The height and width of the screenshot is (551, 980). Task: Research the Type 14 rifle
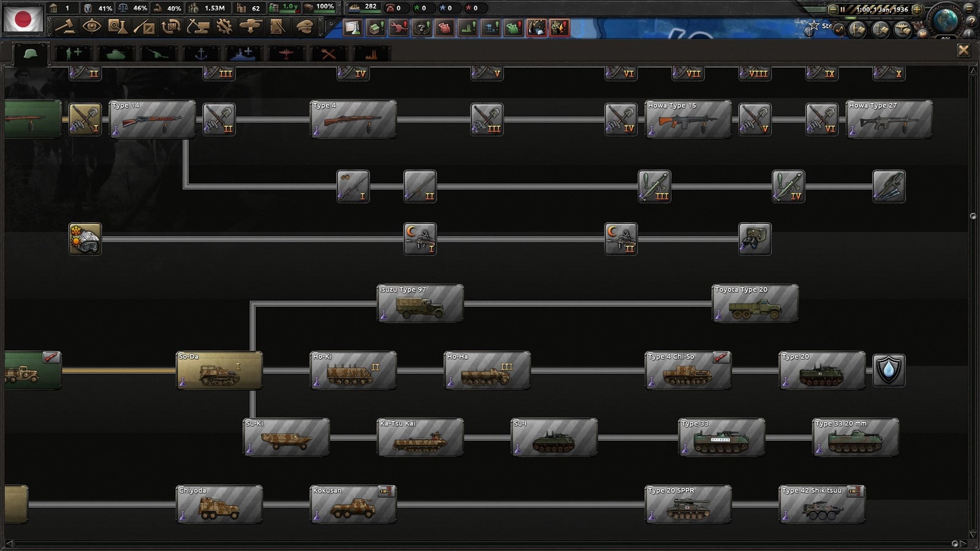click(x=151, y=120)
